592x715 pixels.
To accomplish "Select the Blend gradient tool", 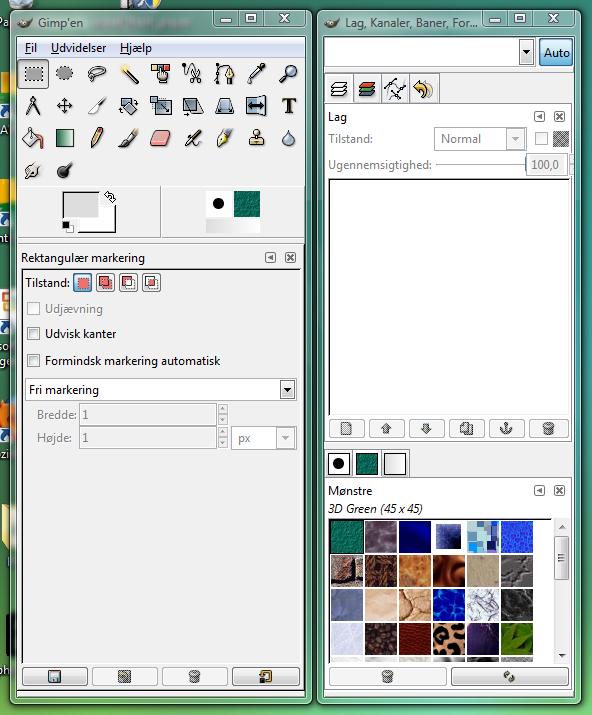I will pyautogui.click(x=64, y=138).
